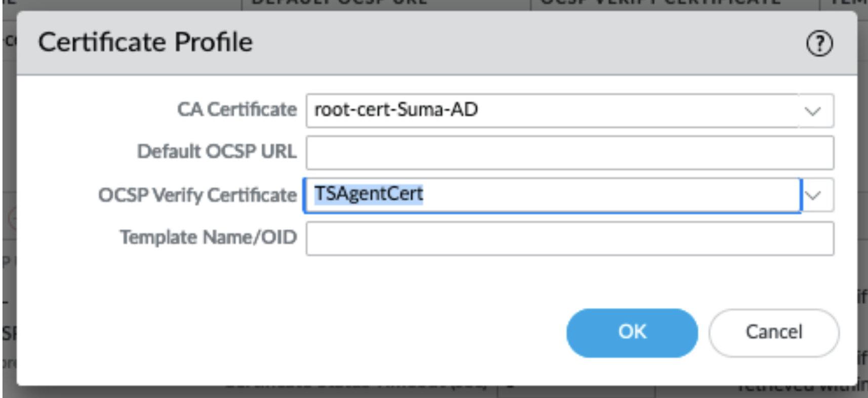
Task: Click the highlighted TSAgentCert text
Action: [368, 194]
